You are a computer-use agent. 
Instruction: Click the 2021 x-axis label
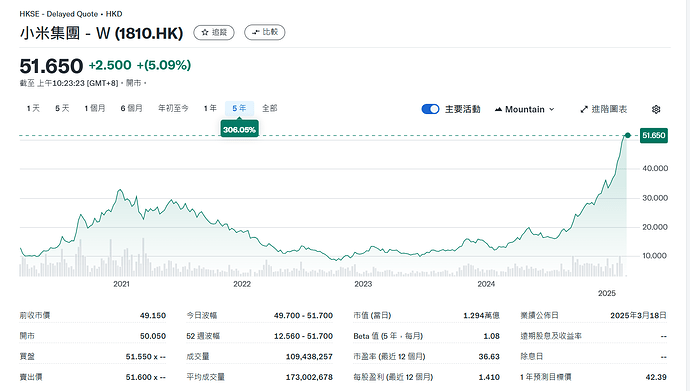pyautogui.click(x=121, y=284)
